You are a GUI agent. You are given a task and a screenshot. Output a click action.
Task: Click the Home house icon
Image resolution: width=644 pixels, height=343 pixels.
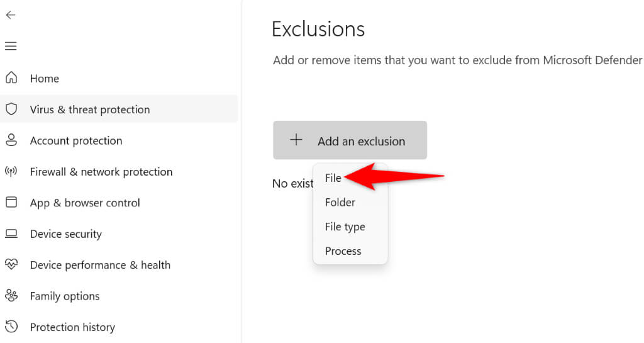click(x=11, y=78)
